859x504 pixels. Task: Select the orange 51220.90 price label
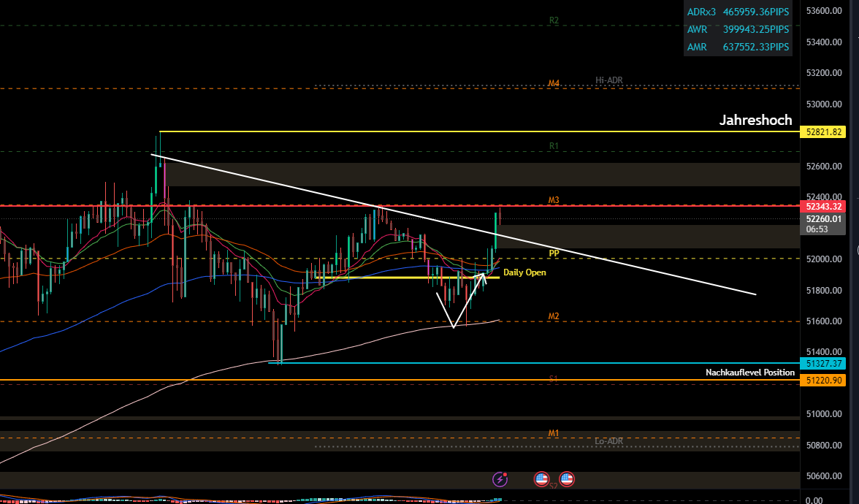[x=822, y=380]
